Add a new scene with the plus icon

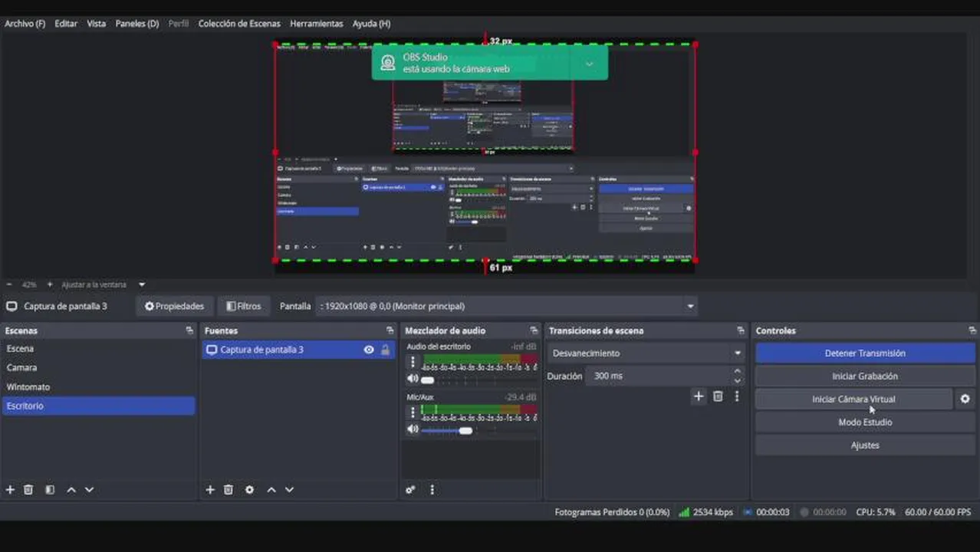pyautogui.click(x=10, y=489)
